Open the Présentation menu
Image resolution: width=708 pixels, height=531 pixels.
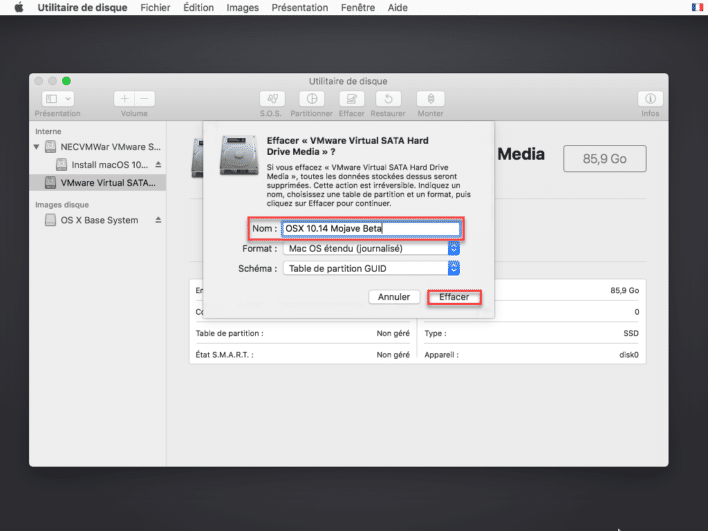300,7
